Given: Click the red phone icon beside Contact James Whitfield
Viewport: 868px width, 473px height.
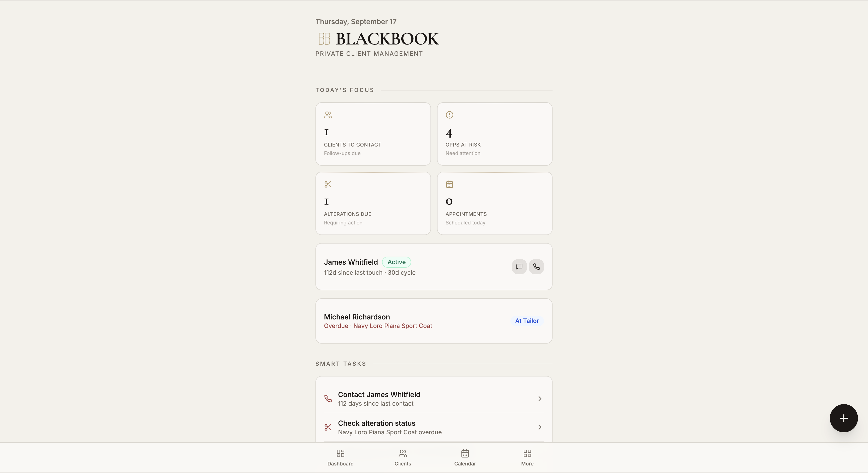Looking at the screenshot, I should [328, 399].
